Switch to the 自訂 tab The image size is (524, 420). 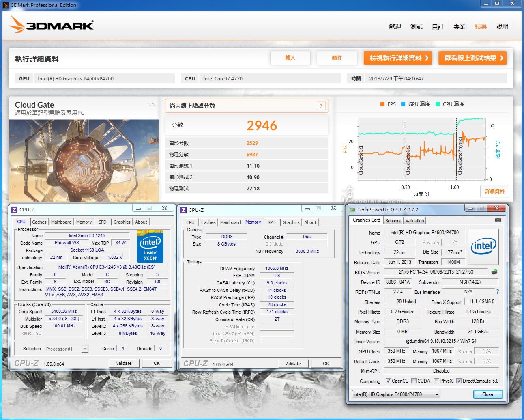point(438,26)
